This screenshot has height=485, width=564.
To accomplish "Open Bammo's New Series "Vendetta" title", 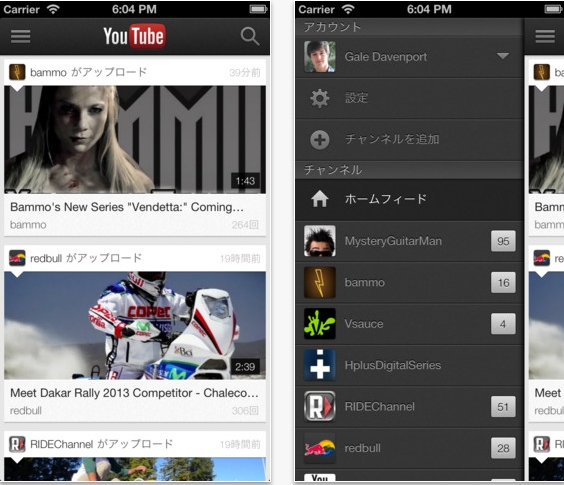I will tap(127, 207).
